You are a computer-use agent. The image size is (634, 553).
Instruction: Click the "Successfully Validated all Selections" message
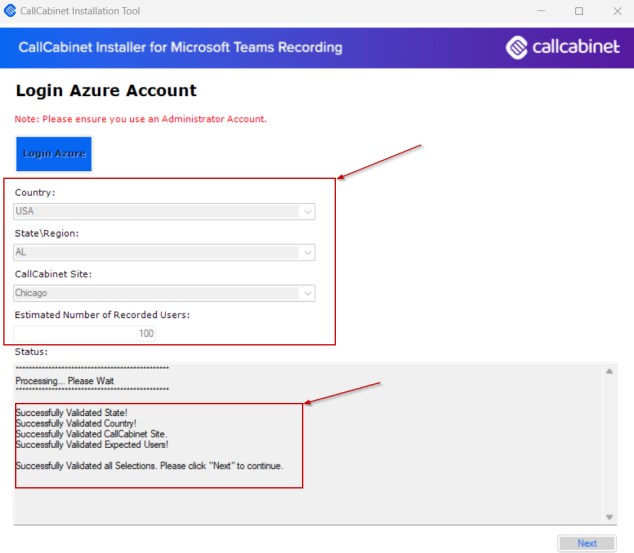tap(149, 466)
